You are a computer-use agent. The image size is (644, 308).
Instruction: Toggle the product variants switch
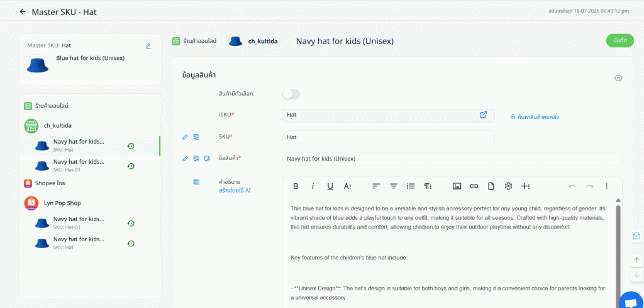291,94
